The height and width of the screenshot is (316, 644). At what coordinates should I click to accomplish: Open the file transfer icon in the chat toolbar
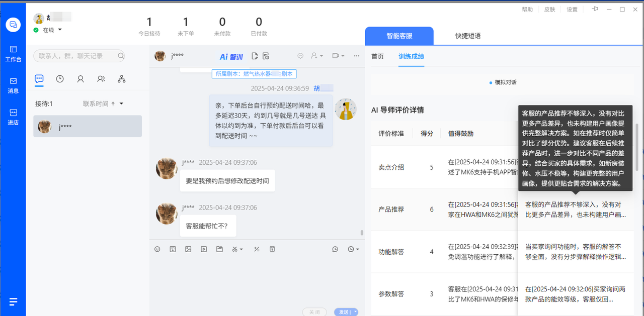pyautogui.click(x=219, y=249)
